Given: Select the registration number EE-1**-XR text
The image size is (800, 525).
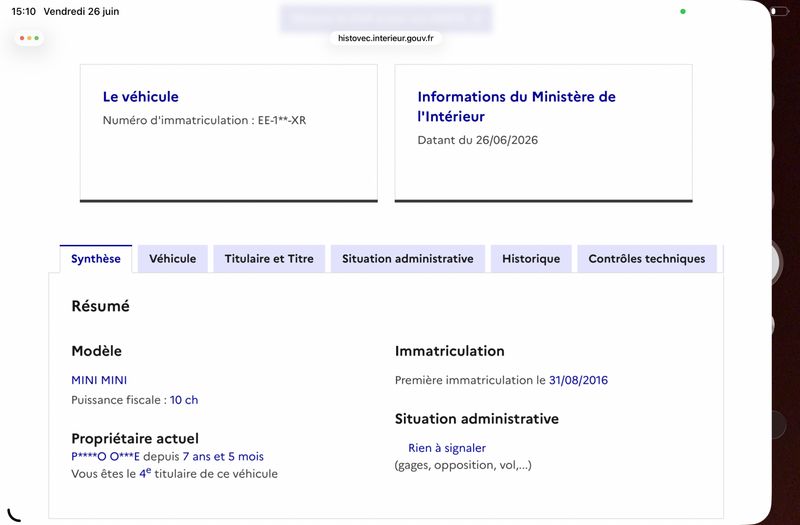Looking at the screenshot, I should click(x=282, y=120).
